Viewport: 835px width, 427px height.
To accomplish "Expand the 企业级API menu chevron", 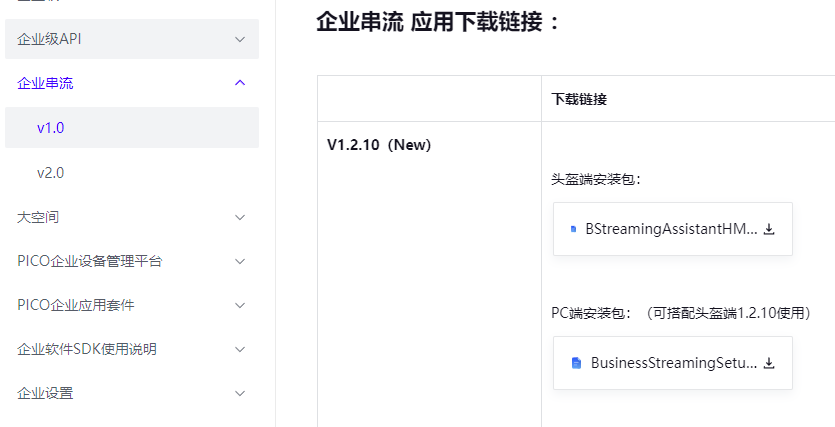I will pos(240,39).
